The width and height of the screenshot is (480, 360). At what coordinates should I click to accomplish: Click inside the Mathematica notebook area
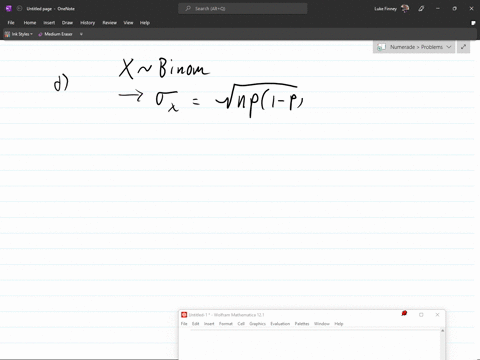[309, 345]
